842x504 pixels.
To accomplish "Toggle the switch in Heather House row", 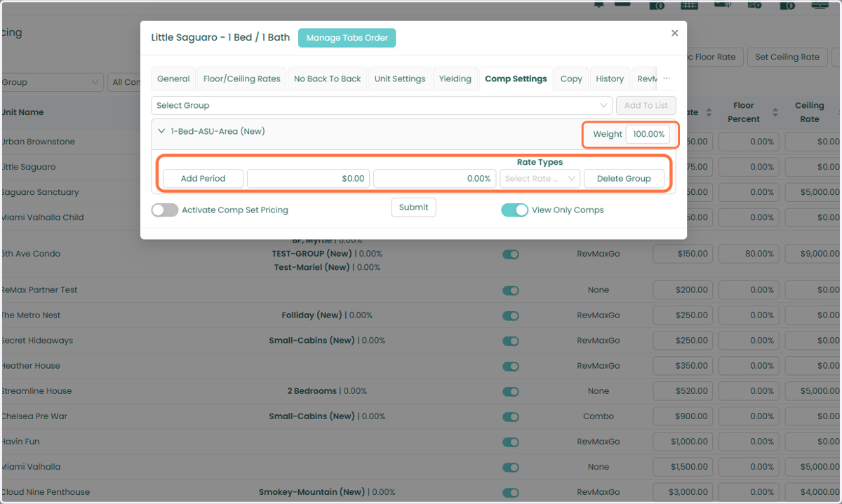I will (x=511, y=366).
